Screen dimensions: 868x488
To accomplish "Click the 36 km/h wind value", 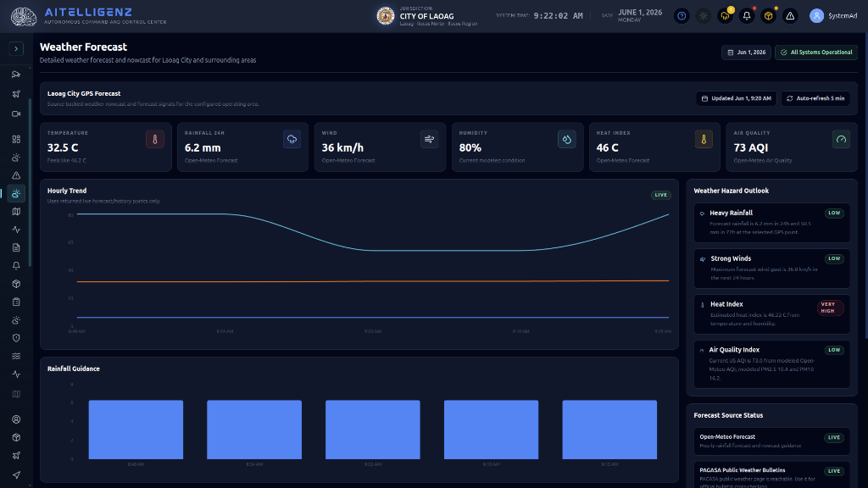I will 342,147.
